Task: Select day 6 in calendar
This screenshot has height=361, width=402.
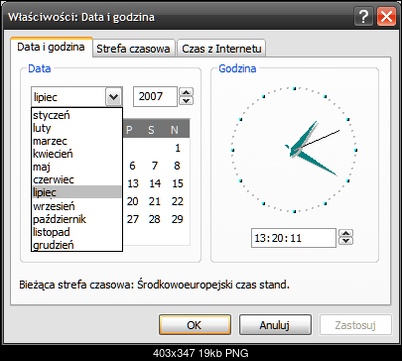Action: [x=132, y=166]
